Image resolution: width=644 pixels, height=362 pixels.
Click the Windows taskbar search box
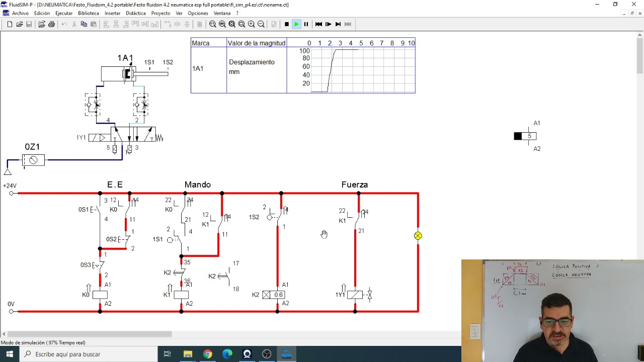[x=89, y=354]
